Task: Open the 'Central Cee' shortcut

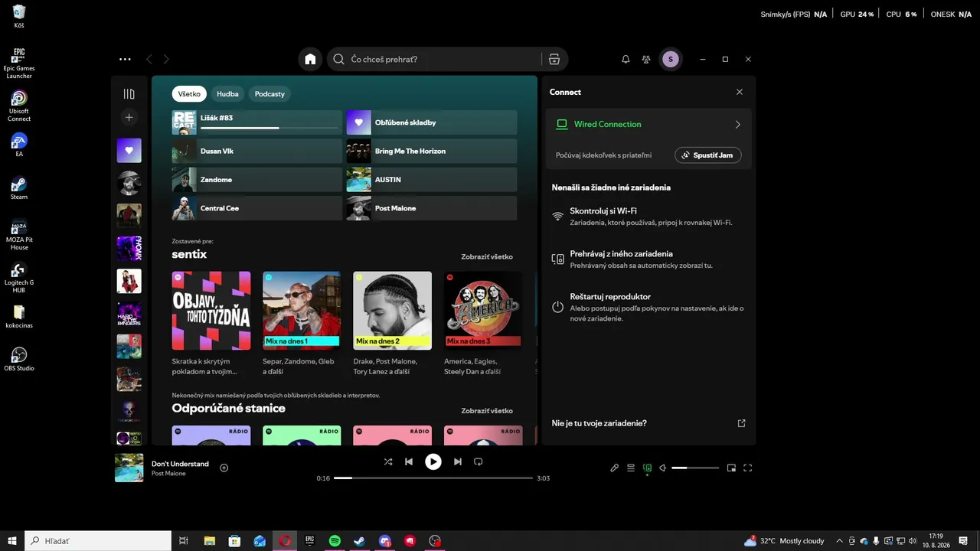Action: pyautogui.click(x=257, y=208)
